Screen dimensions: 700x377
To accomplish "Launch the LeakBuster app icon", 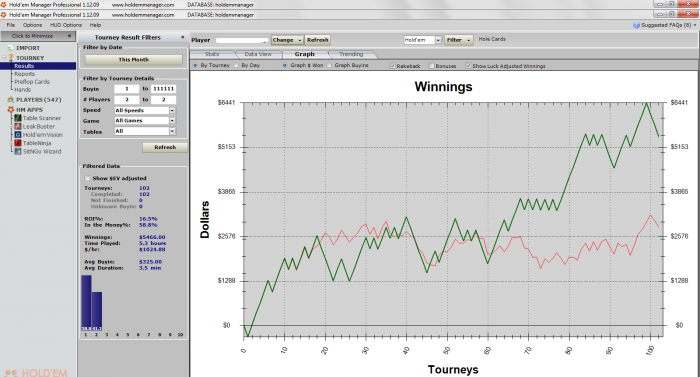I will pyautogui.click(x=18, y=126).
